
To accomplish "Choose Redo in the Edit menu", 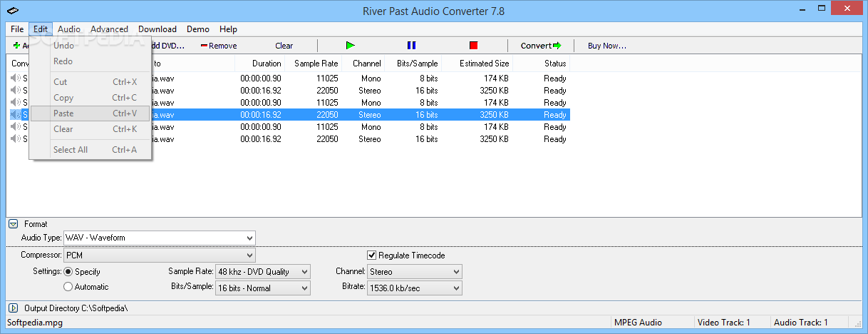I will (x=90, y=61).
